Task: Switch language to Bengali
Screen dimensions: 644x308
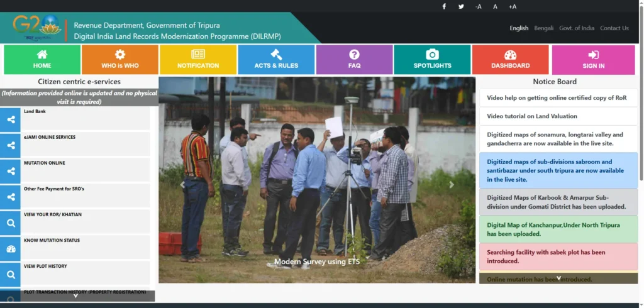Action: (544, 28)
